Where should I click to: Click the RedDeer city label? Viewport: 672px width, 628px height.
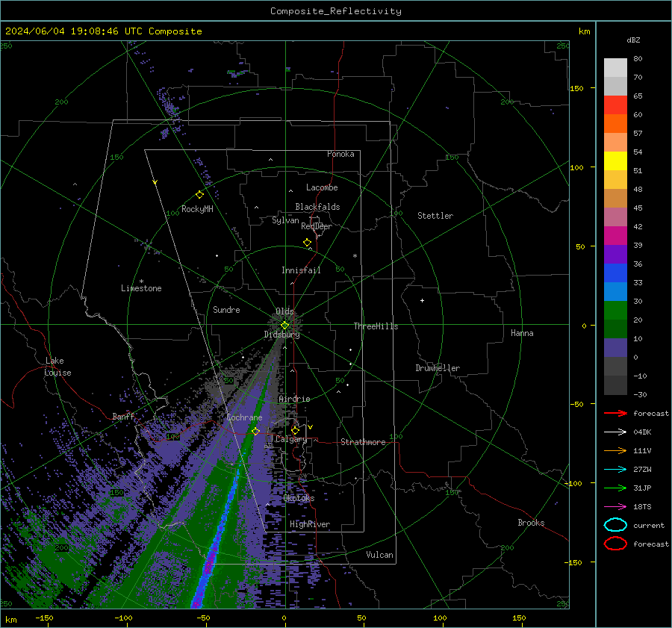(x=317, y=226)
